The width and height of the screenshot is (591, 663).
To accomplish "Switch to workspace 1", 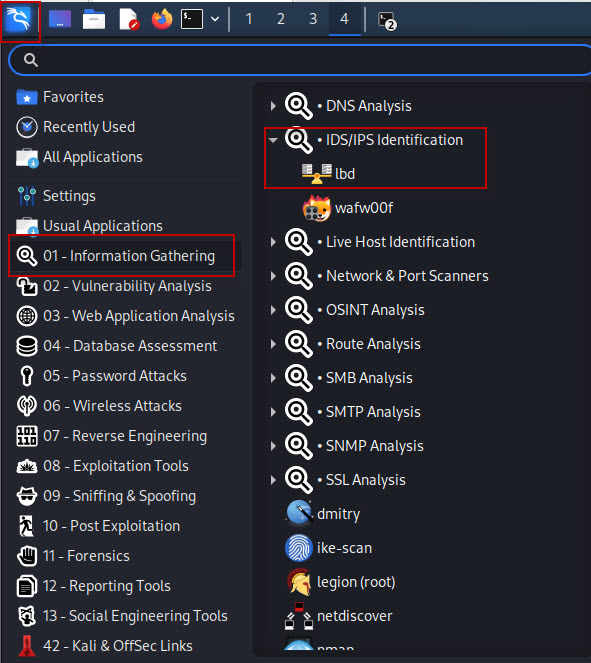I will point(249,19).
